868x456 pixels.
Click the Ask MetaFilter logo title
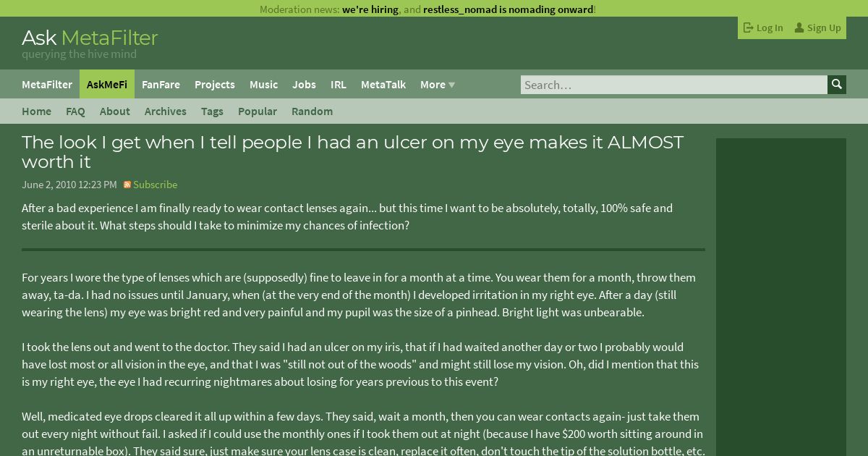point(90,38)
